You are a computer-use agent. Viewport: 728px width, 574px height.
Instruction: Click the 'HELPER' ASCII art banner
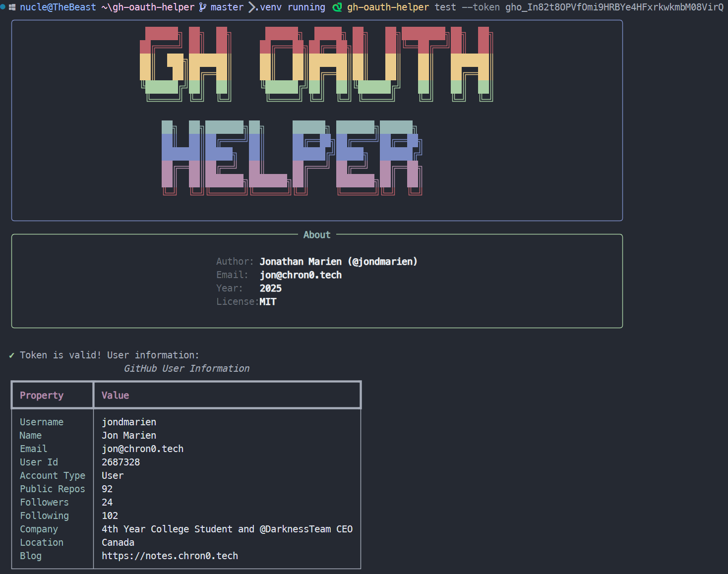tap(292, 158)
